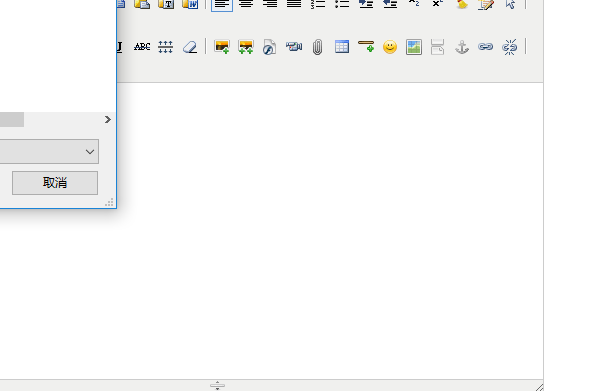Insert a map with the picture-frame icon
This screenshot has height=391, width=596.
pos(414,47)
